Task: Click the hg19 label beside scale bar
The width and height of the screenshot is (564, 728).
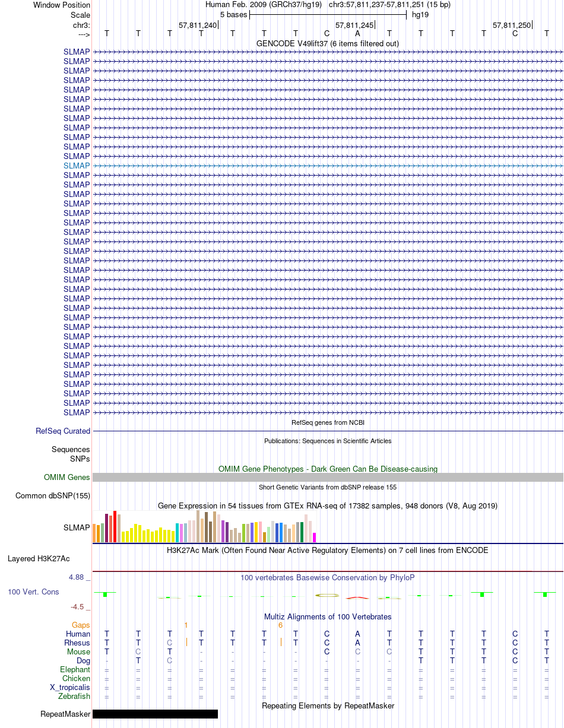Action: coord(420,14)
